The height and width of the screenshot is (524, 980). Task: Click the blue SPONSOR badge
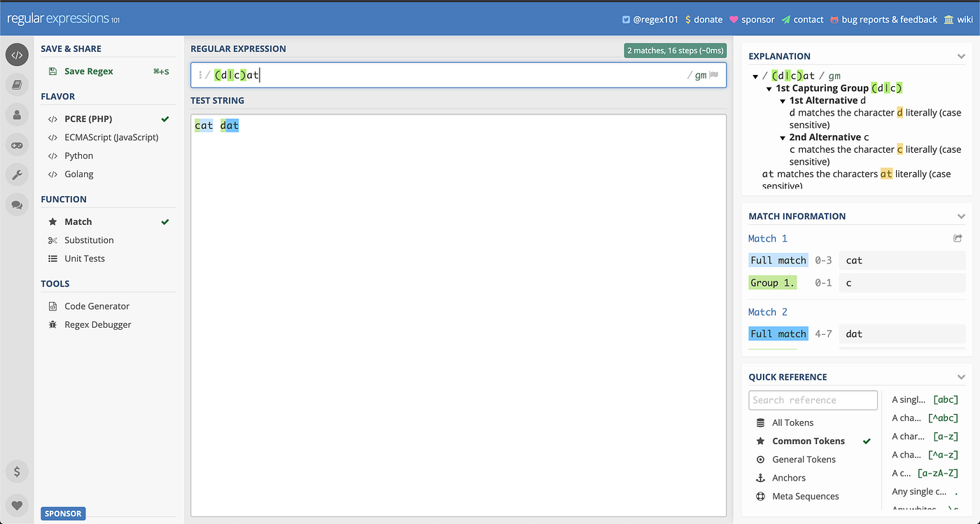point(63,513)
